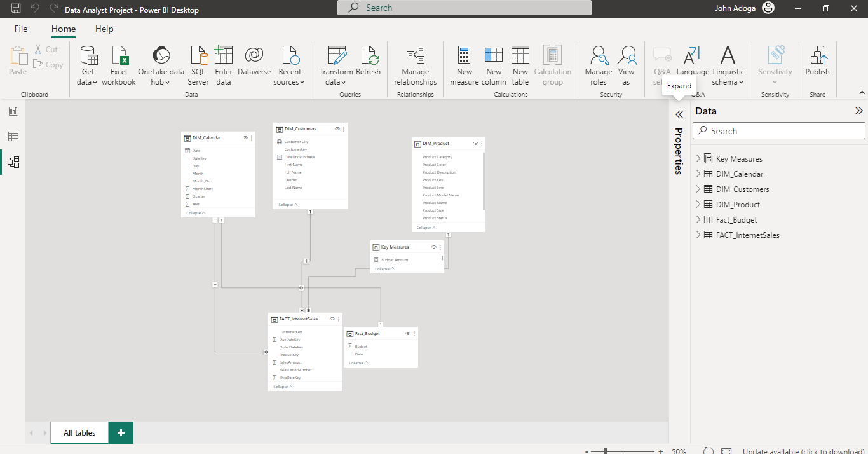868x454 pixels.
Task: Add a new layout tab
Action: click(x=121, y=433)
